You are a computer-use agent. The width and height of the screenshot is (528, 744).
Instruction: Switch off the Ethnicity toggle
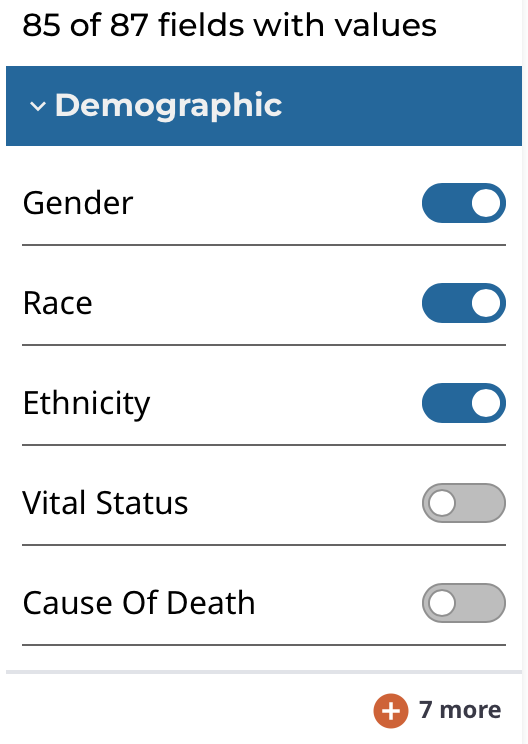point(463,403)
